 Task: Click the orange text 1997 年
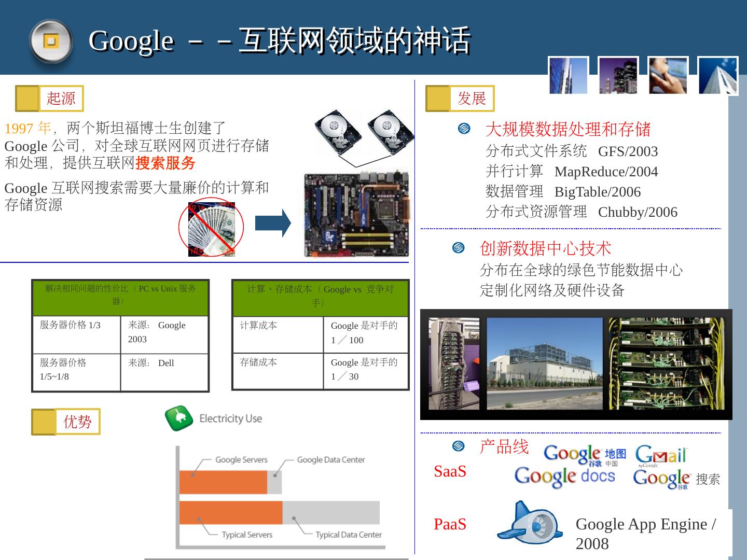(28, 128)
